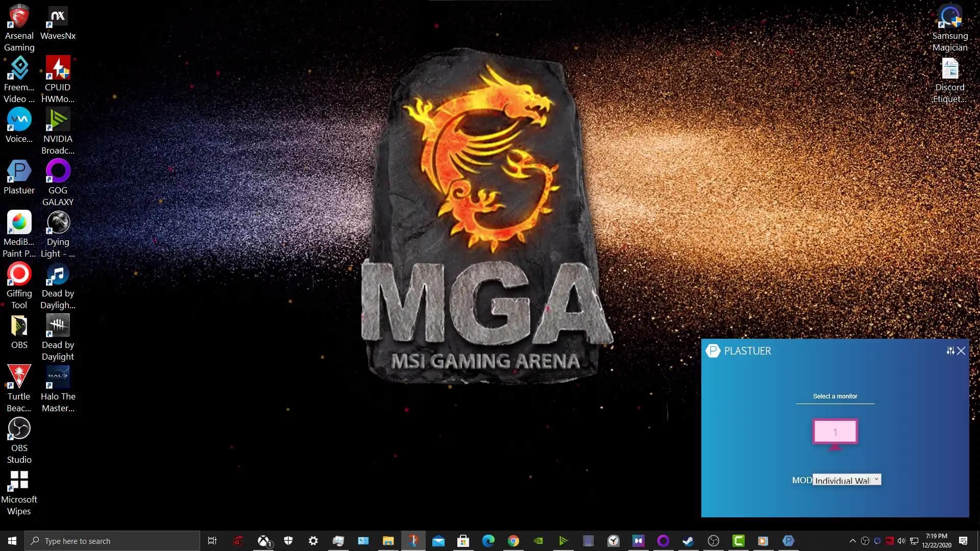
Task: Open NVIDIA Broadcast from taskbar
Action: tap(563, 541)
